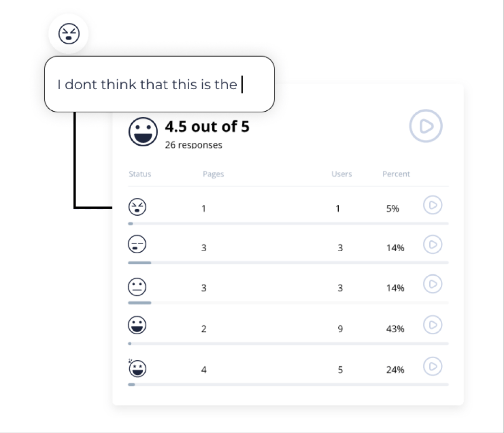The height and width of the screenshot is (433, 504).
Task: Click inside the "I dont think" comment field
Action: (x=160, y=84)
